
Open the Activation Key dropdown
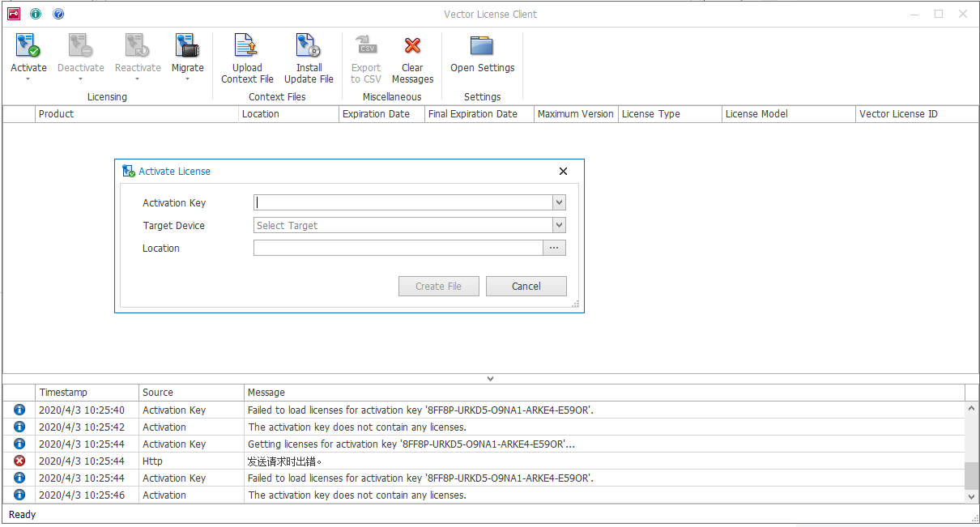click(558, 202)
